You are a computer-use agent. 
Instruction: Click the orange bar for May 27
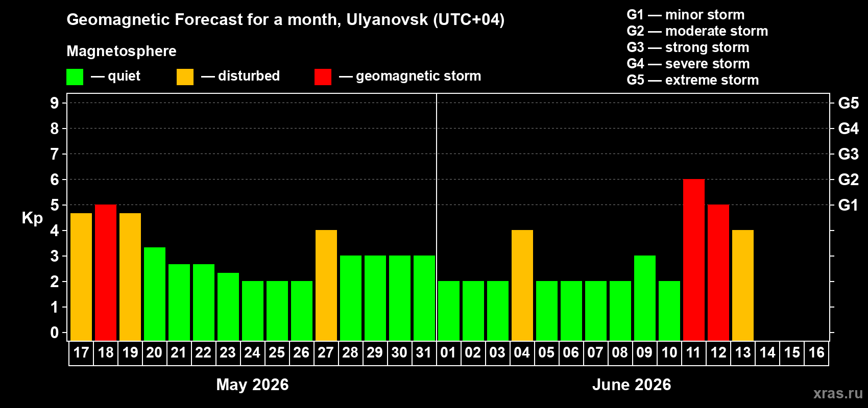[326, 286]
